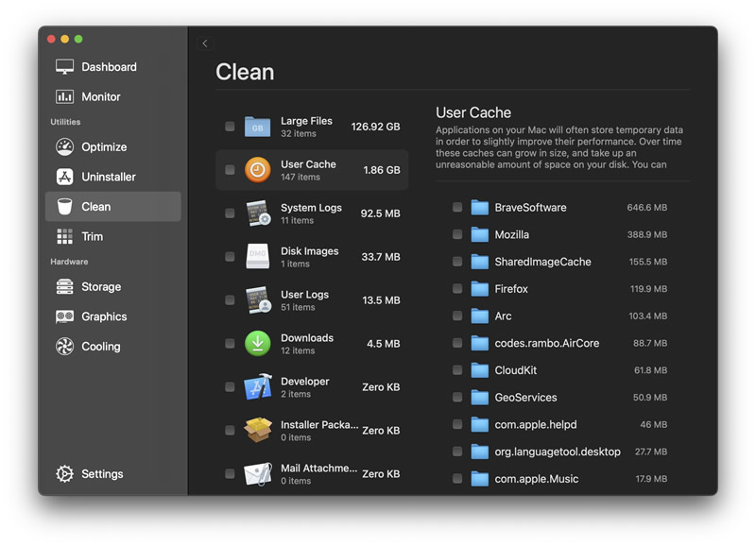Enable the com.apple.helpd checkbox
756x546 pixels.
tap(457, 424)
